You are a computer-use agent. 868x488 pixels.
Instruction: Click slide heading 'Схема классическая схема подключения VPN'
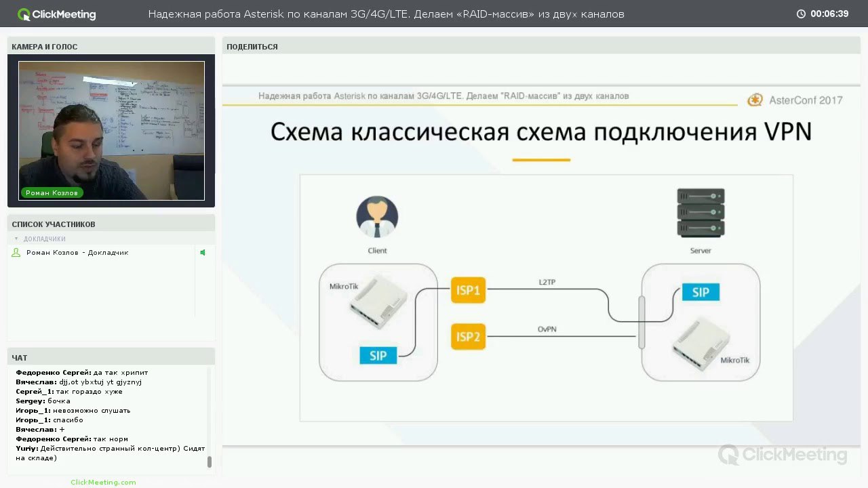coord(541,131)
